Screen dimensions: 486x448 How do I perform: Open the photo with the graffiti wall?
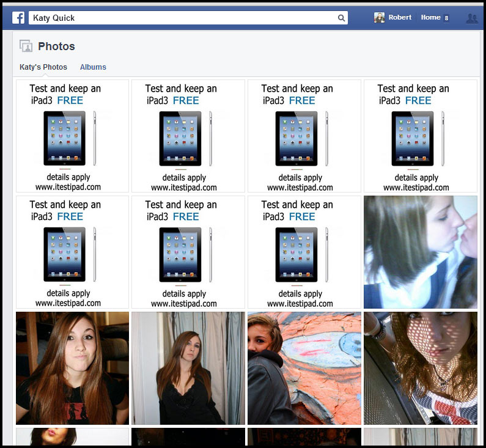304,368
